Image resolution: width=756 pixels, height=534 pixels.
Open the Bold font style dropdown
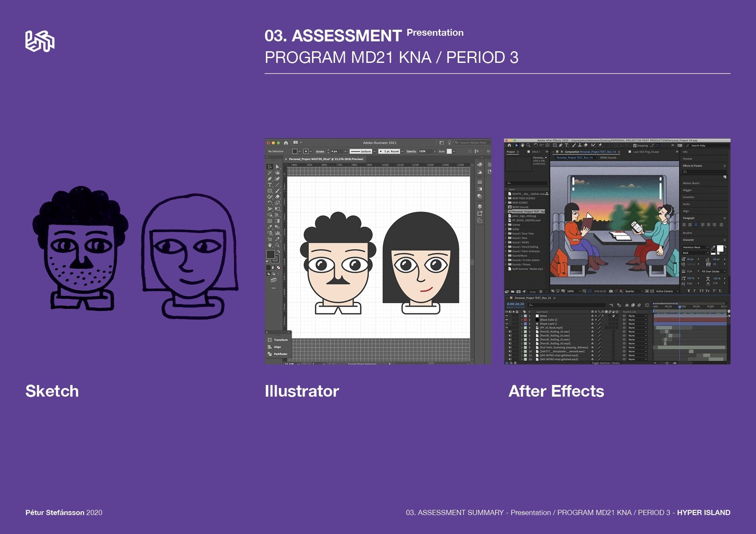click(695, 253)
